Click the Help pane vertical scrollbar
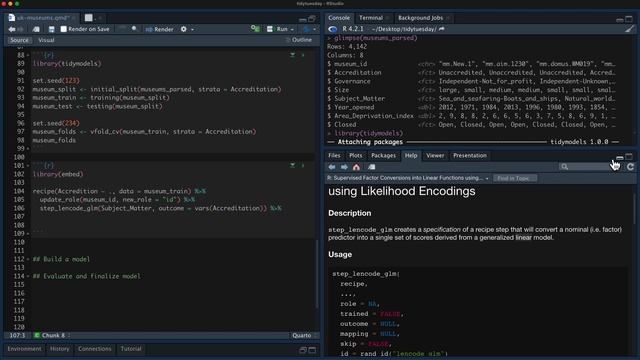The image size is (640, 360). (x=634, y=209)
